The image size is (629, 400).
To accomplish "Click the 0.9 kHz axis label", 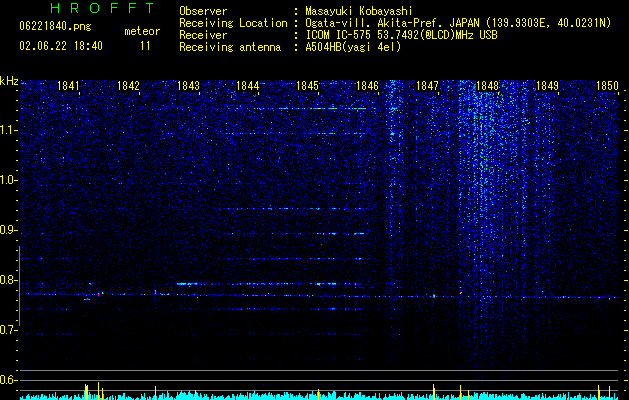I will 8,230.
